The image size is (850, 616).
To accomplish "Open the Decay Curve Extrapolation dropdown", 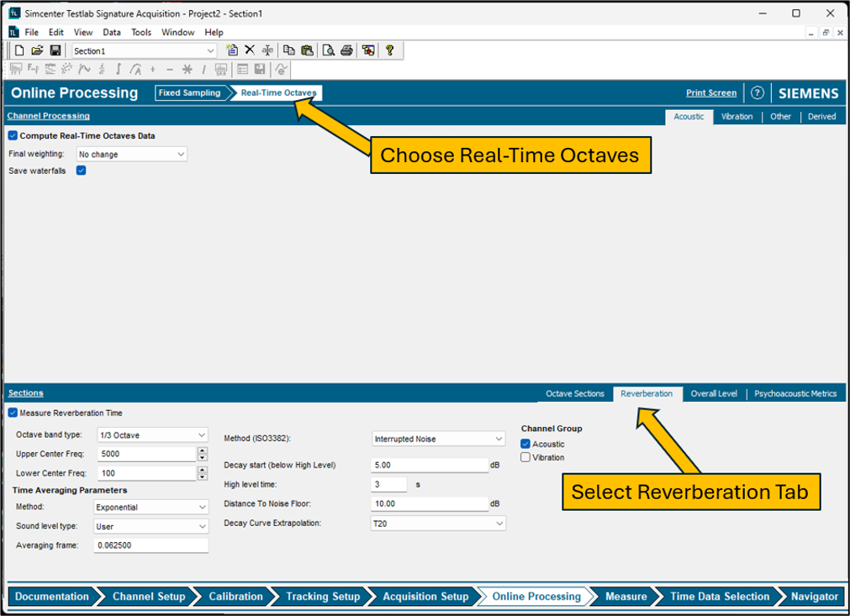I will point(438,524).
